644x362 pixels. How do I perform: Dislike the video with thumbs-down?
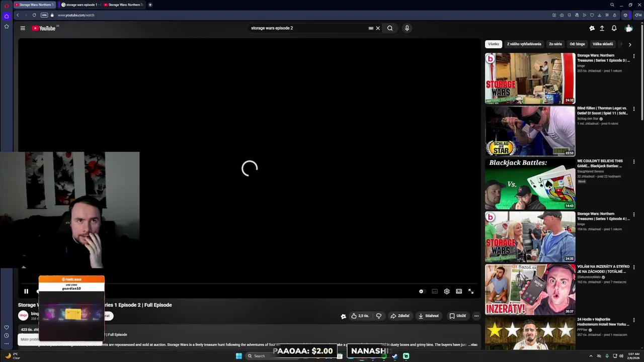point(379,316)
